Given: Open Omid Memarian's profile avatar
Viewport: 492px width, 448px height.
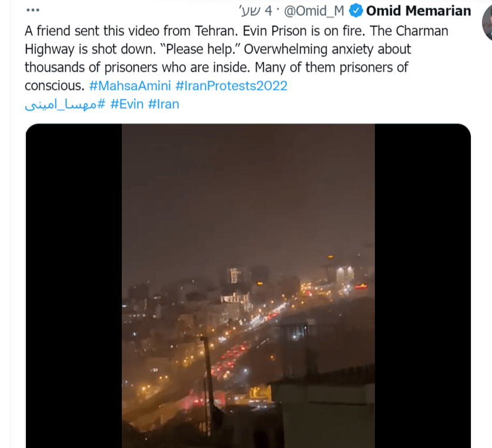Looking at the screenshot, I should click(x=487, y=21).
